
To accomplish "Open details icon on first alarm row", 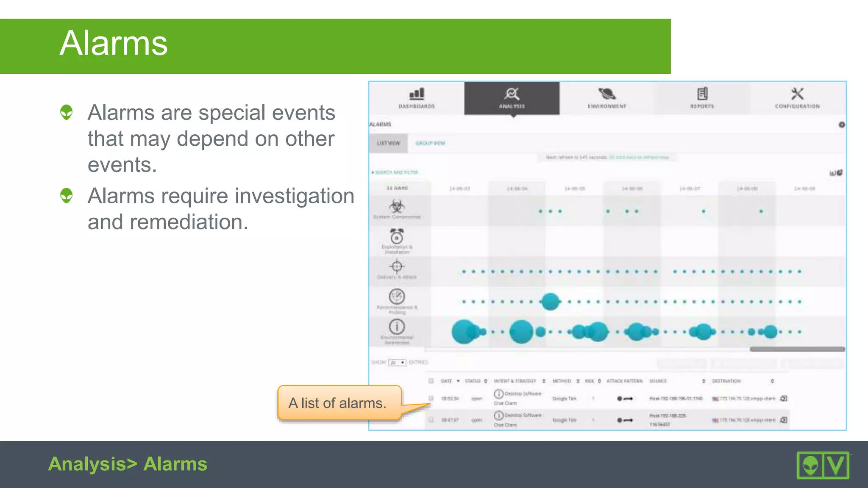I will tap(784, 399).
